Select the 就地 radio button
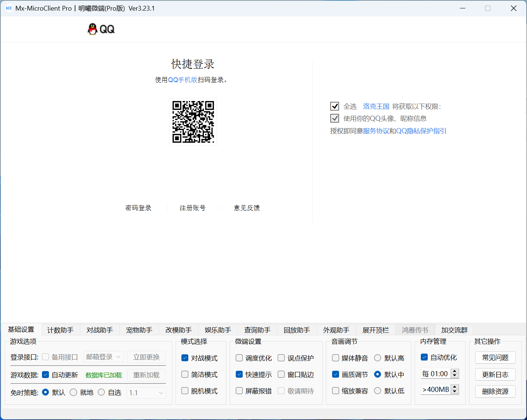 point(73,392)
